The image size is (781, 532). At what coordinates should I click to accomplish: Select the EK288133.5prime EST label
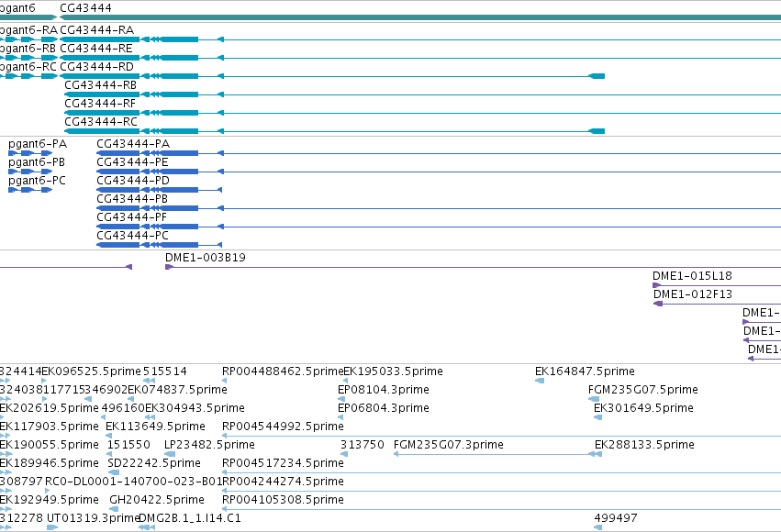click(x=644, y=445)
